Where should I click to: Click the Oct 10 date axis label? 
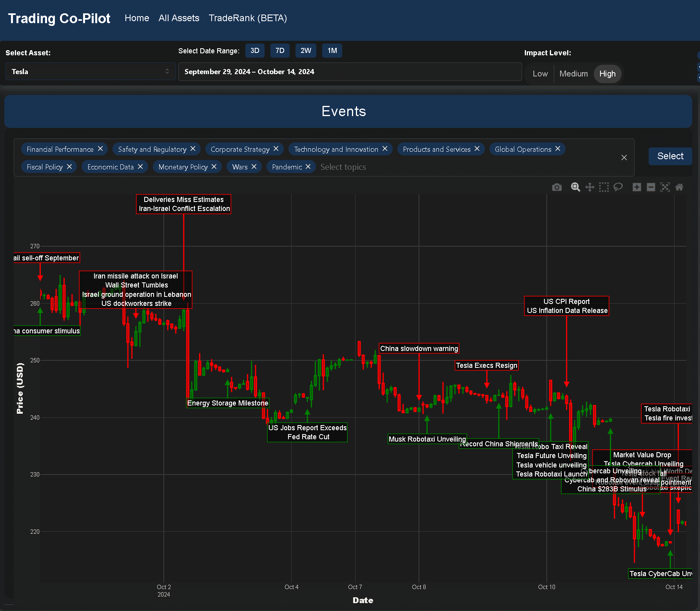(546, 587)
